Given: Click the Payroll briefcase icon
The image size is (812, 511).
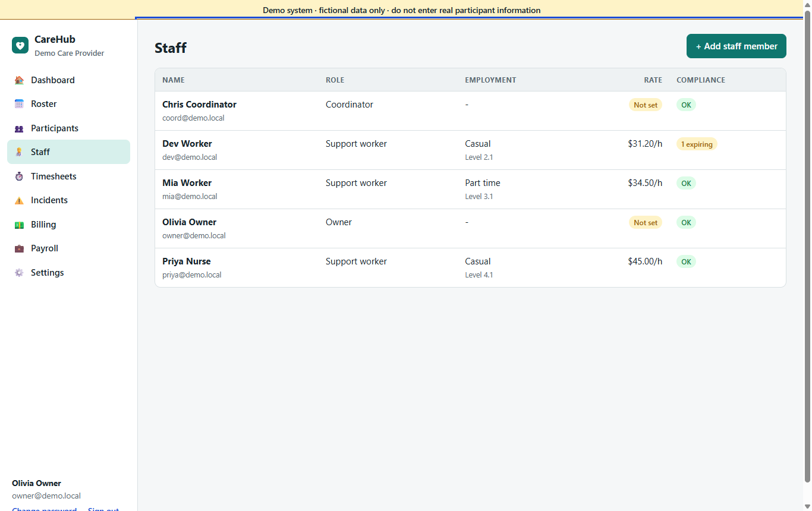Looking at the screenshot, I should click(x=19, y=248).
